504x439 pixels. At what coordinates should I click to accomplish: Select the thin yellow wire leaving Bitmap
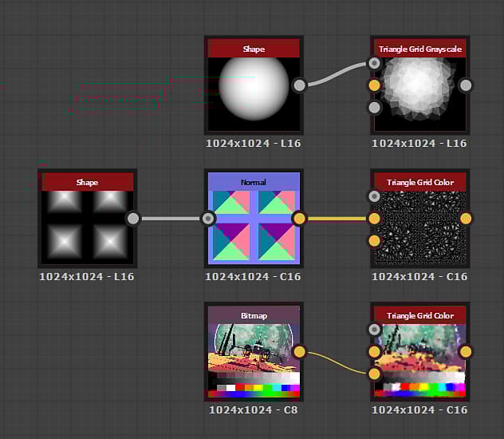coord(337,363)
